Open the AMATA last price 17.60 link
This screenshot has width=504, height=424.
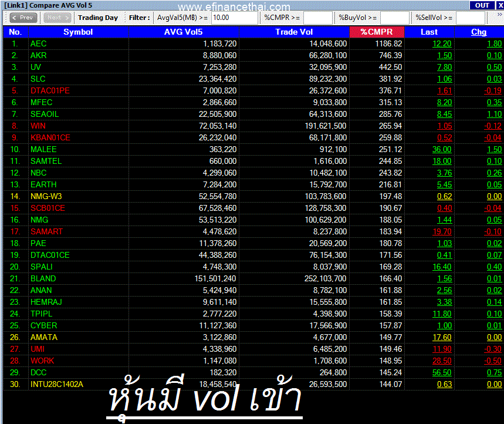coord(442,337)
